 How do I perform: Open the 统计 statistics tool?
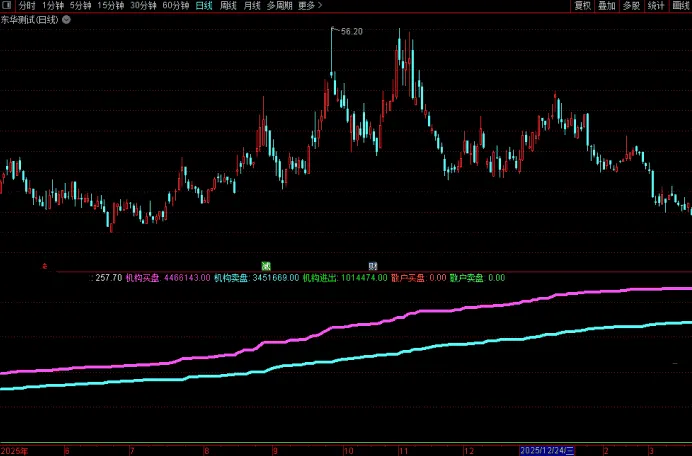pyautogui.click(x=656, y=6)
